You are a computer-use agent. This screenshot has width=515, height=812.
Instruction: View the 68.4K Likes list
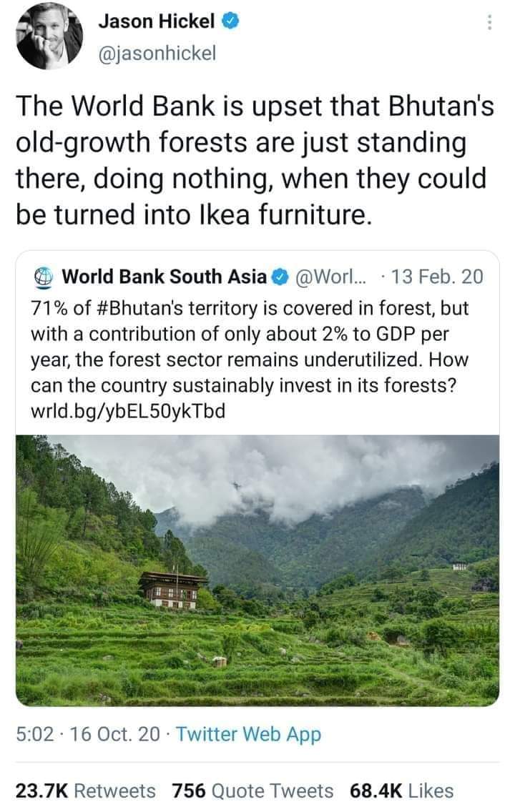[401, 791]
